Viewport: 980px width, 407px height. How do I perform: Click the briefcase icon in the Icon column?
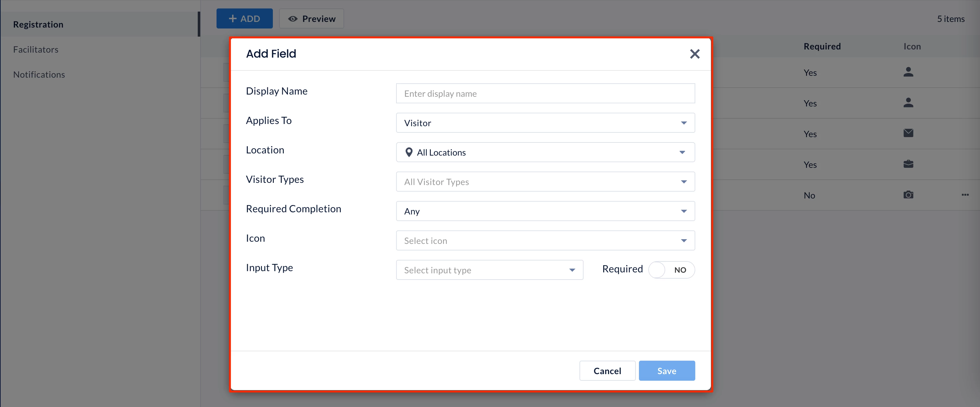[908, 164]
